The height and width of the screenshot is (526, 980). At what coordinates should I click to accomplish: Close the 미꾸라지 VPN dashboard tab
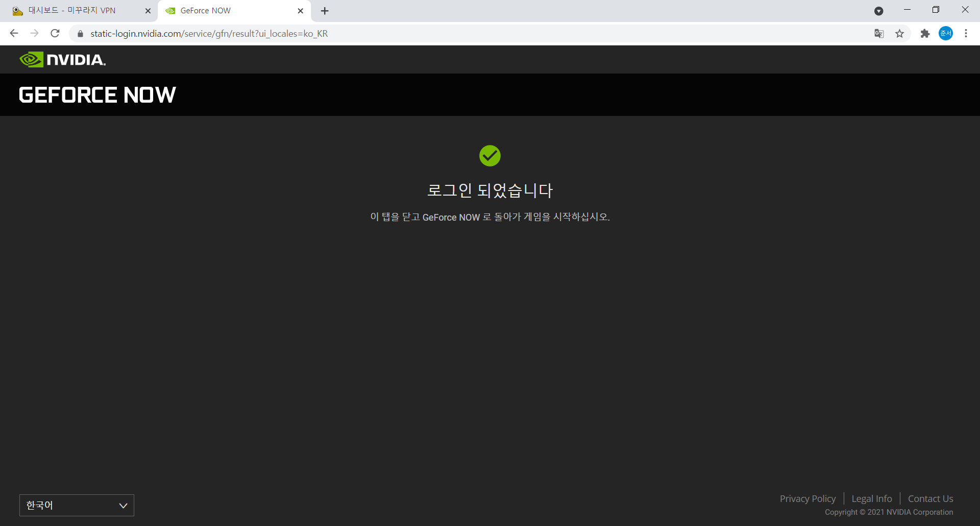pos(148,11)
